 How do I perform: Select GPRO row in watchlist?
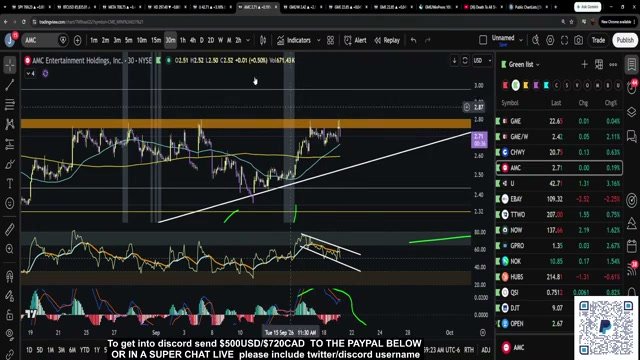559,246
